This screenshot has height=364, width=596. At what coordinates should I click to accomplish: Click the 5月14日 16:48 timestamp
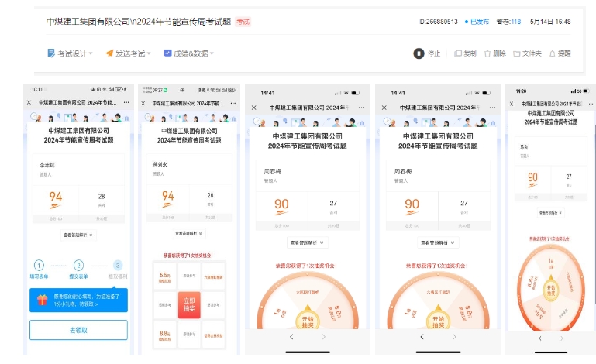pos(550,22)
